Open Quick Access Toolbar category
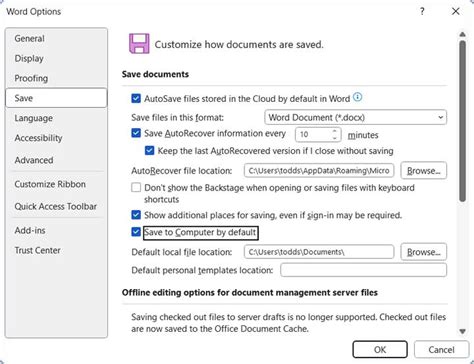474x364 pixels. pos(56,206)
